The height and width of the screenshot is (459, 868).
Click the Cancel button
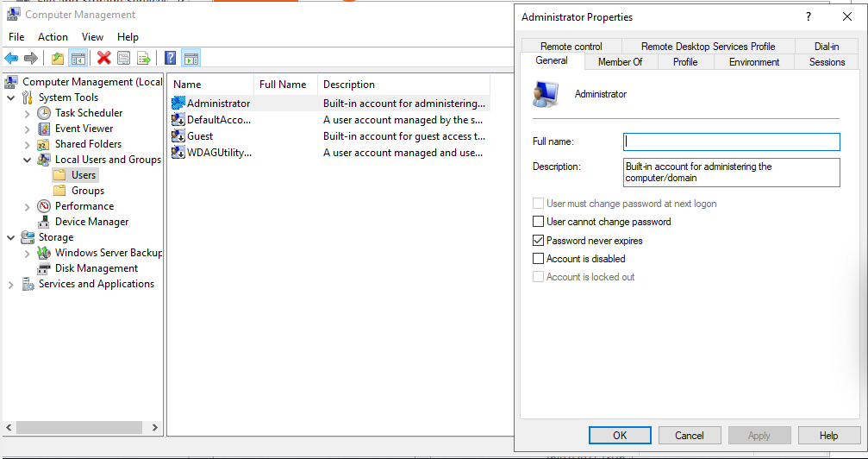point(690,435)
